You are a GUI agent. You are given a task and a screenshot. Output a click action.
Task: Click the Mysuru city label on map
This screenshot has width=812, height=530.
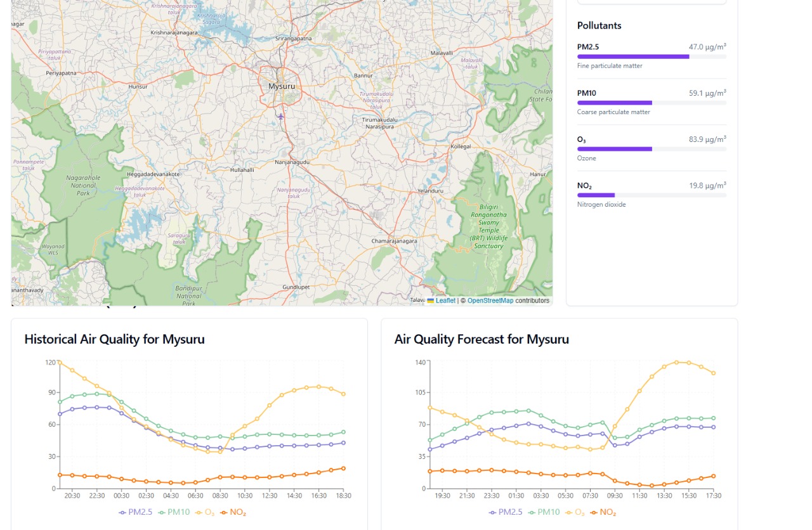click(282, 86)
